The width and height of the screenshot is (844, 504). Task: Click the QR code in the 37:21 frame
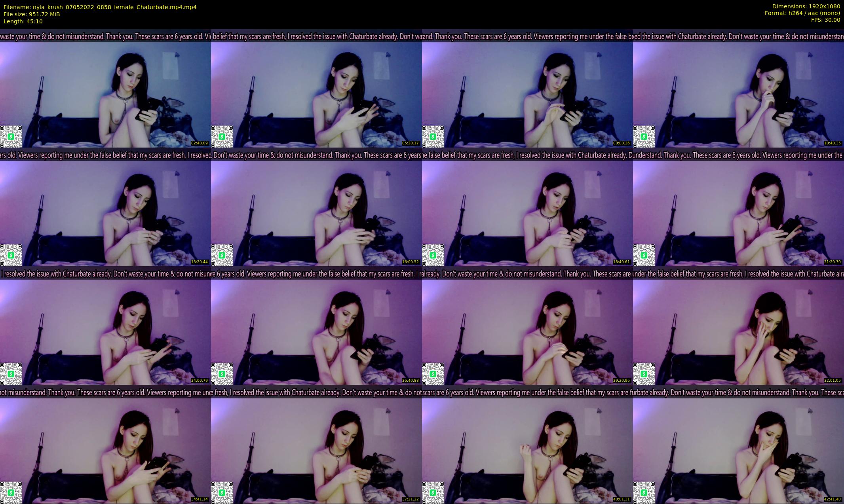[222, 492]
